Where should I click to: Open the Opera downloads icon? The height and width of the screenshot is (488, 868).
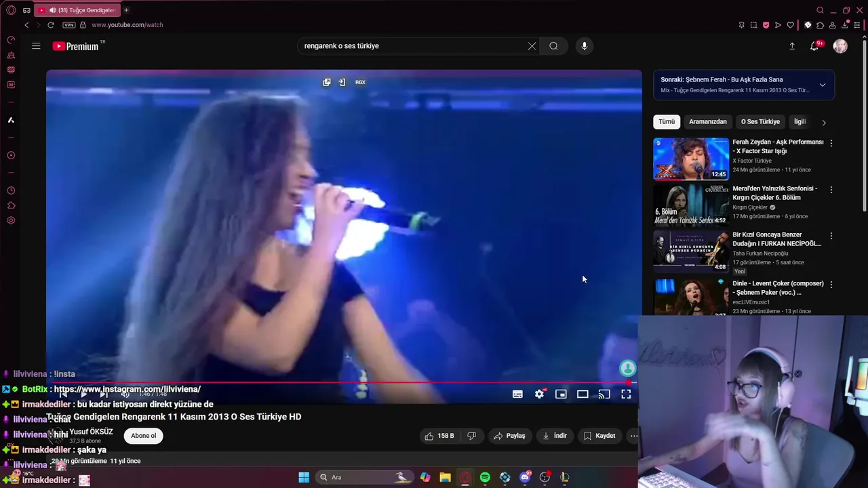click(x=846, y=25)
